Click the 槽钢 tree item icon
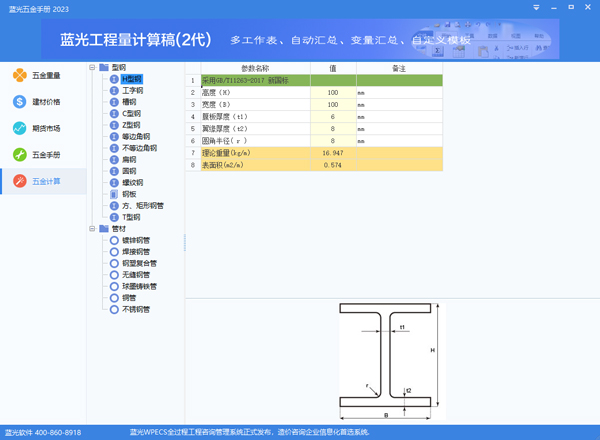 click(114, 102)
